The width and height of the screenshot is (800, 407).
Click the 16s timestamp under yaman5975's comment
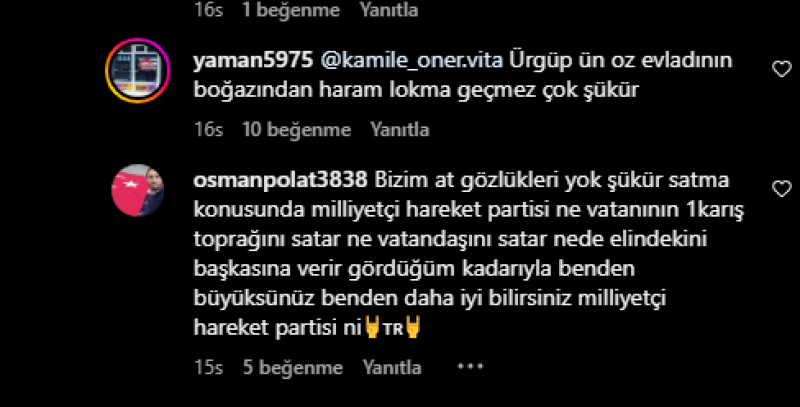tap(208, 130)
